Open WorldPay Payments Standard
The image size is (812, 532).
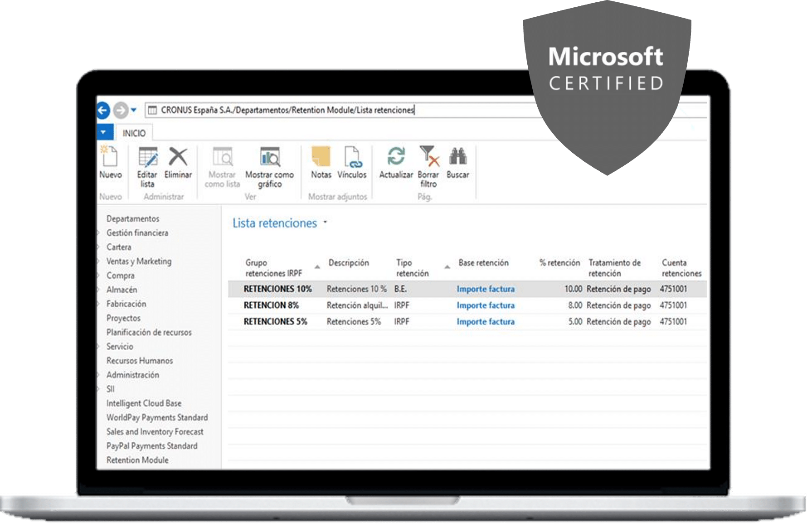tap(157, 417)
